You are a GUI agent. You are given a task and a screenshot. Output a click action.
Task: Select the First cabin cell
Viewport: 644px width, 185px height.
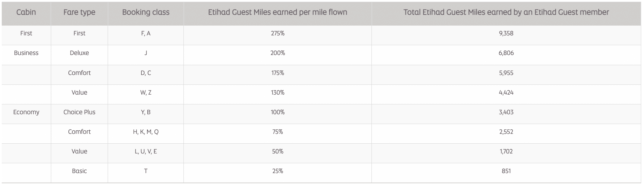tap(26, 33)
